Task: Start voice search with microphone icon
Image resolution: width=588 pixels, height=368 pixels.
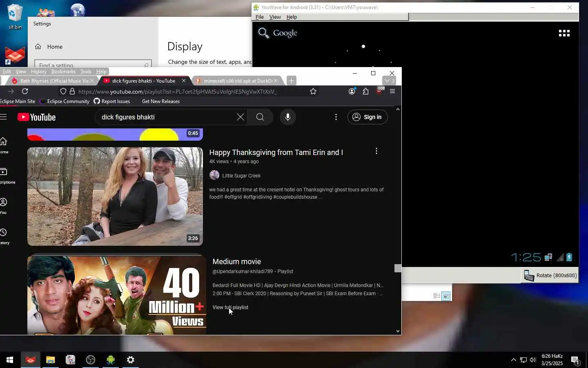Action: 288,117
